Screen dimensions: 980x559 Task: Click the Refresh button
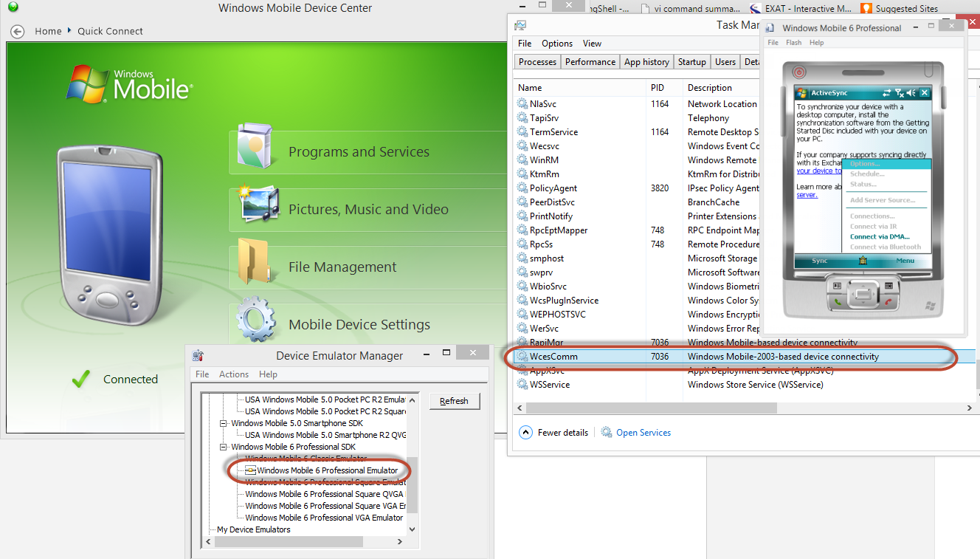tap(455, 401)
